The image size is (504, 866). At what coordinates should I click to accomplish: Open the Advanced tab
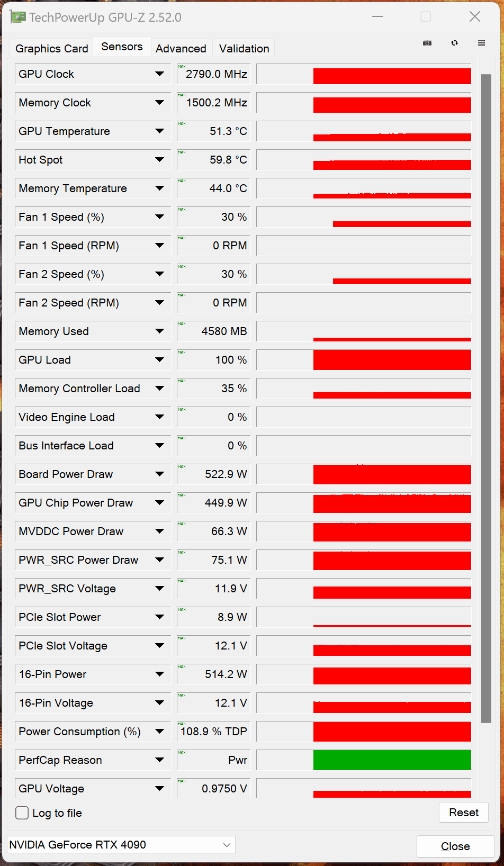coord(181,49)
